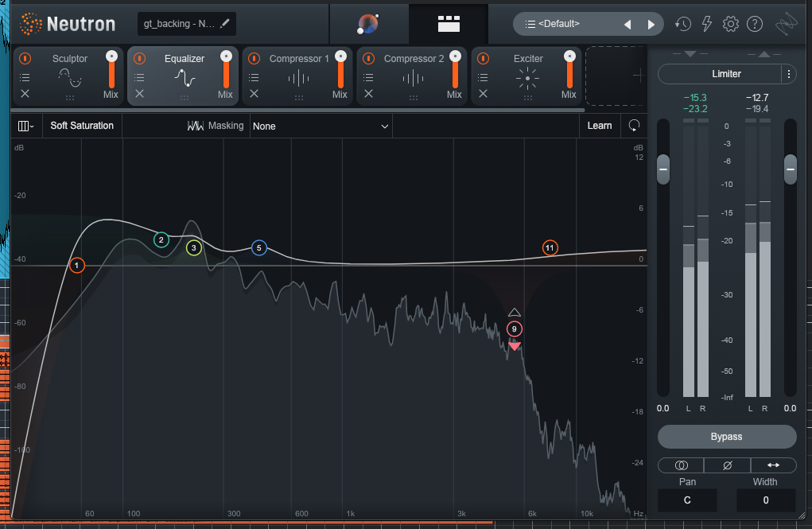
Task: Toggle Equalizer module power button
Action: pyautogui.click(x=139, y=59)
